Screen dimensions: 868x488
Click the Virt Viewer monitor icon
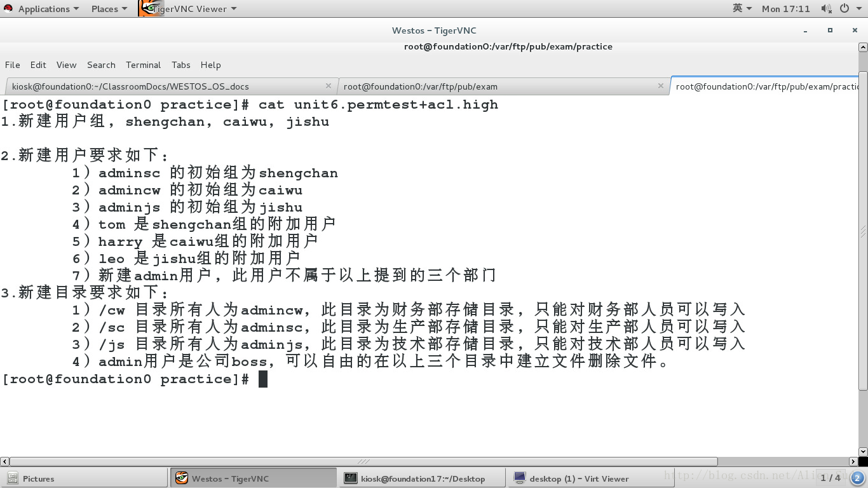pos(520,478)
